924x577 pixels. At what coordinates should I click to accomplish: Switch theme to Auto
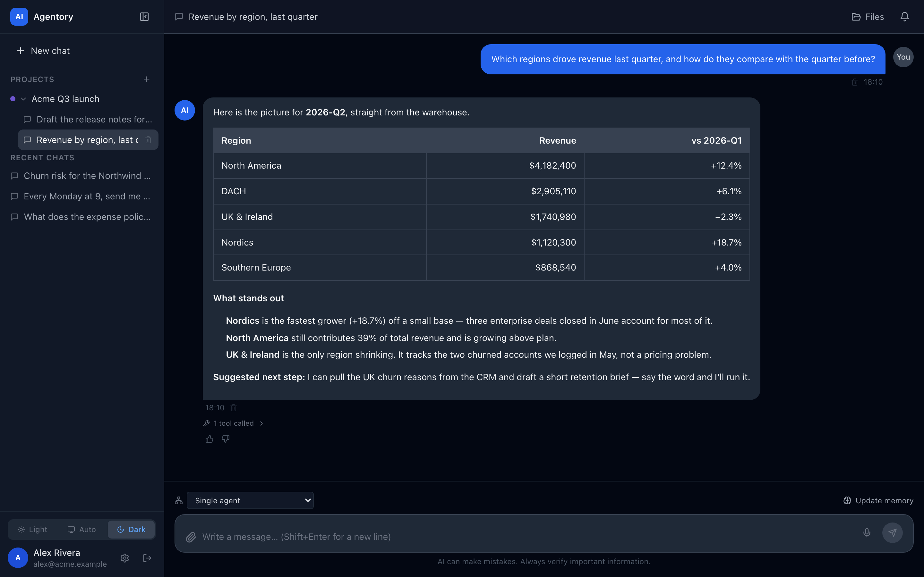tap(82, 529)
